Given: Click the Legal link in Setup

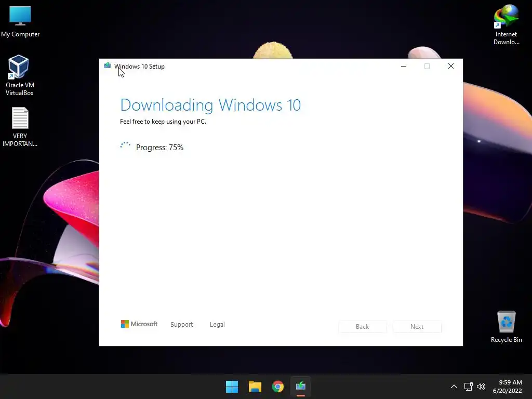Looking at the screenshot, I should [x=217, y=324].
